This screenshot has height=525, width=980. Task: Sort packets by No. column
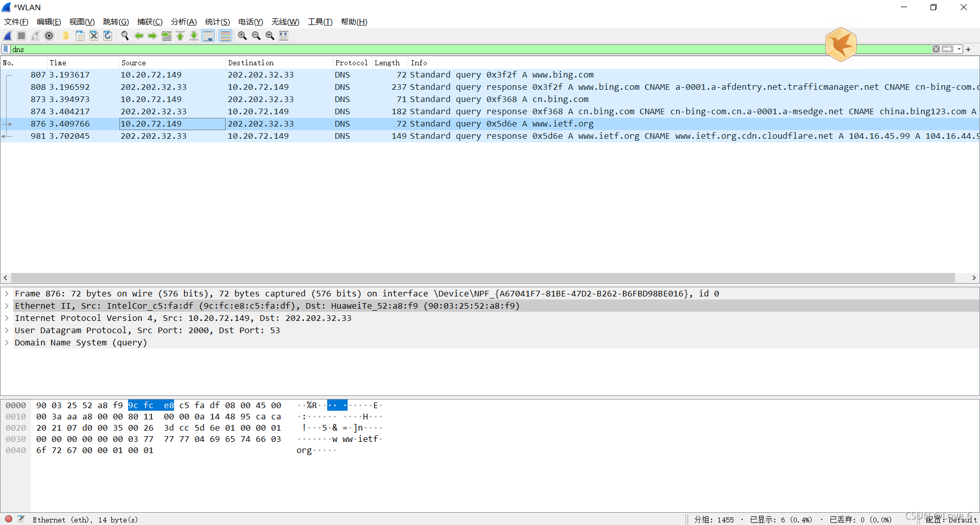(23, 63)
